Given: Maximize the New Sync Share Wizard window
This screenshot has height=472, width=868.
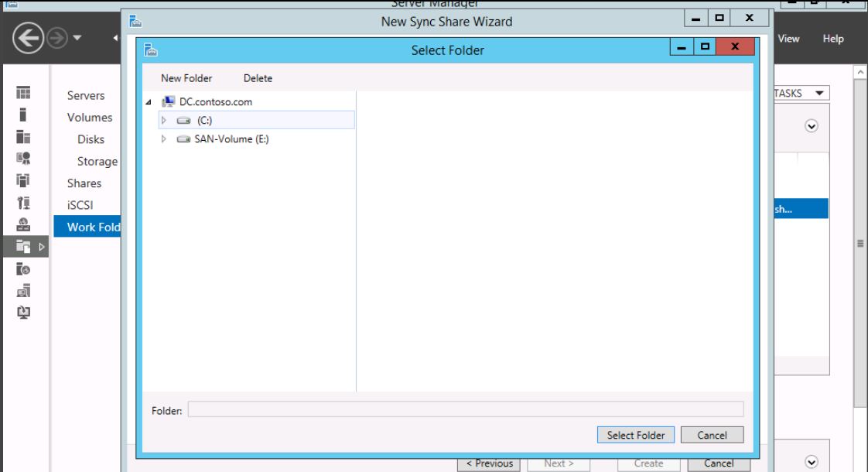Looking at the screenshot, I should [x=719, y=18].
